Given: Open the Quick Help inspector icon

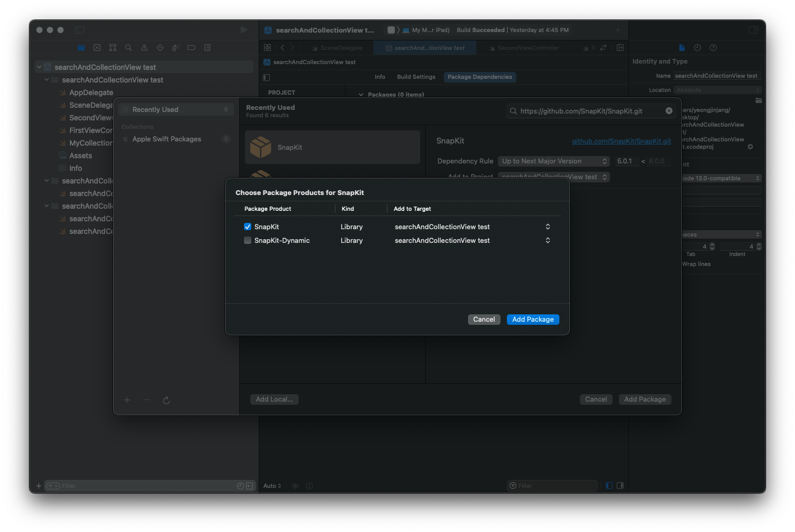Looking at the screenshot, I should click(x=713, y=47).
